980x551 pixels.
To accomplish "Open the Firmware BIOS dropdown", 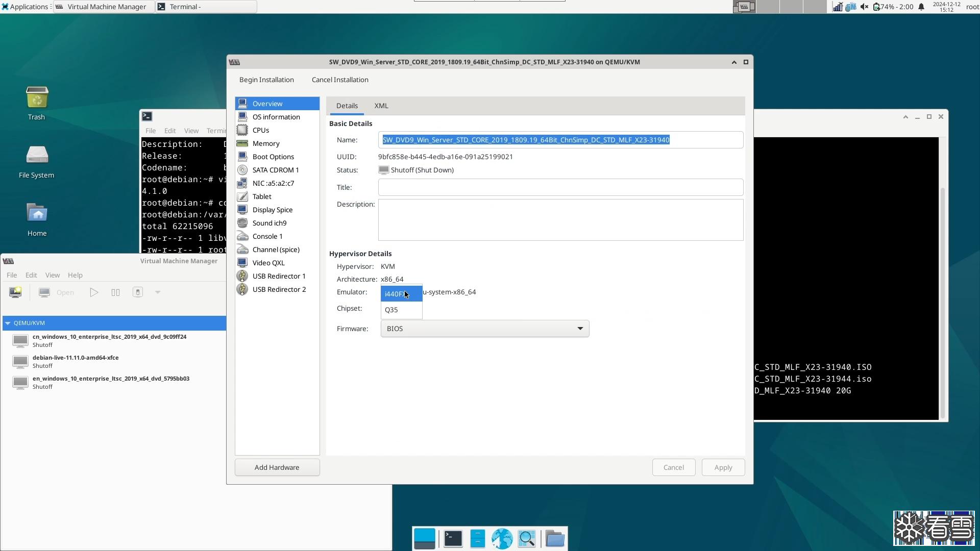I will click(484, 329).
